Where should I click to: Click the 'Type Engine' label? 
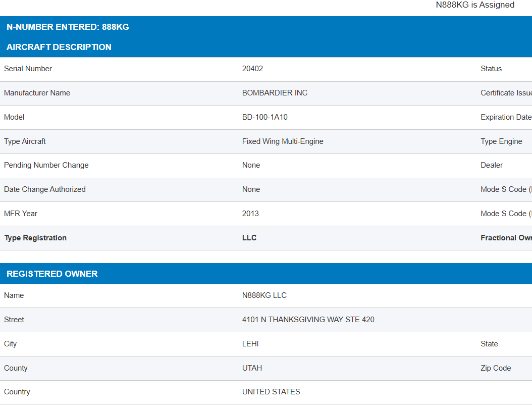pos(502,141)
